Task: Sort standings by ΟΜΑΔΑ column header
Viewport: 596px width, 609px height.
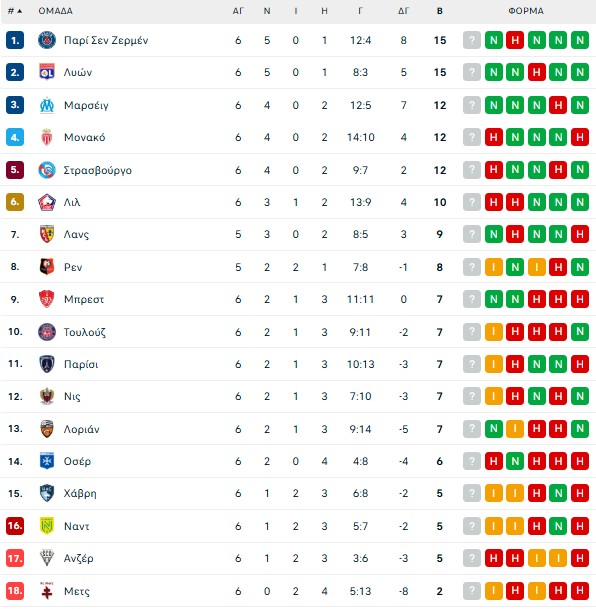Action: 56,11
